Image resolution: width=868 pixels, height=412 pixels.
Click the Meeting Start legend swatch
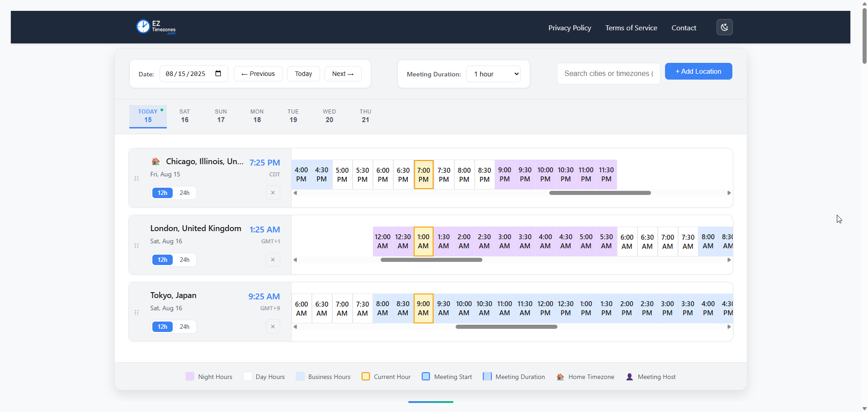tap(426, 376)
